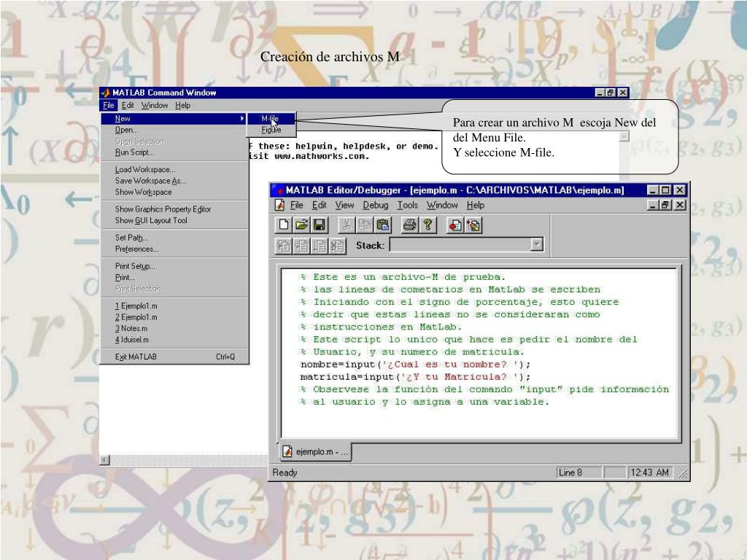Click the Command Window scrollbar up arrow
747x560 pixels.
click(624, 136)
